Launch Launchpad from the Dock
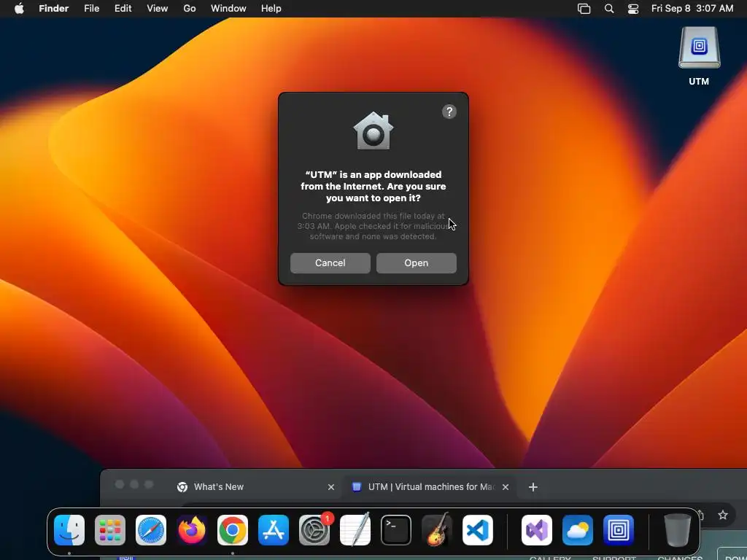Viewport: 747px width, 560px height. [x=110, y=530]
